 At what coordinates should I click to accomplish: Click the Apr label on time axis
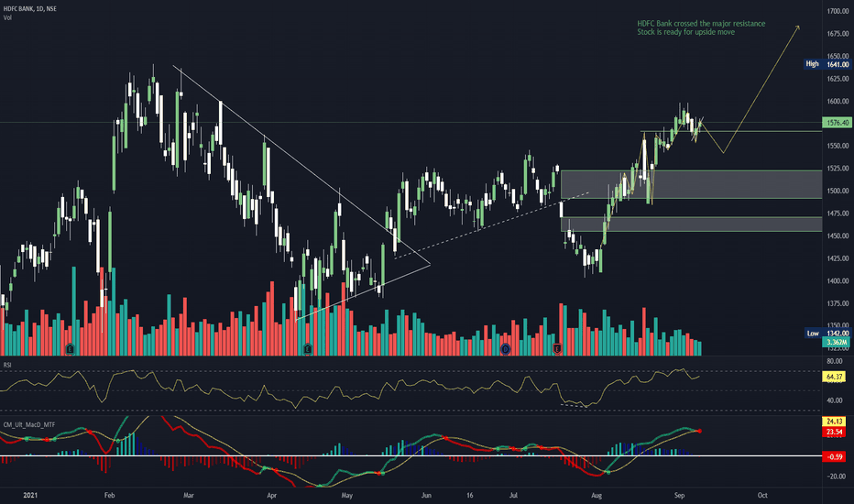click(x=272, y=495)
